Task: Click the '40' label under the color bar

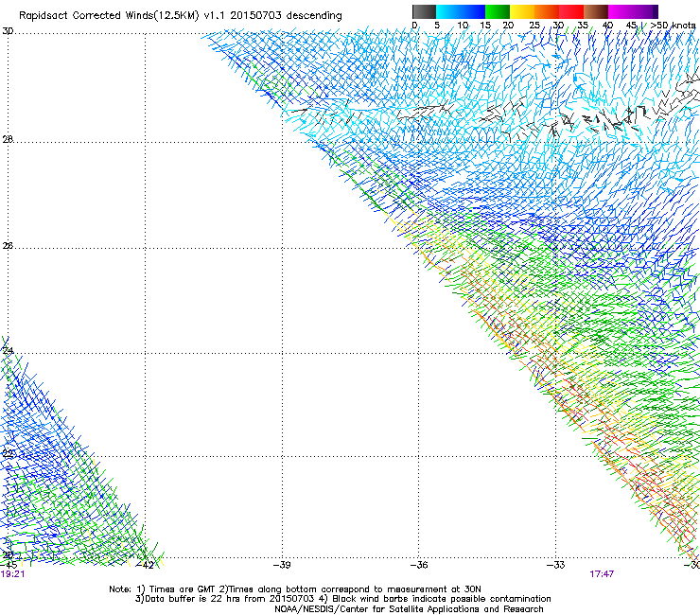Action: coord(607,26)
